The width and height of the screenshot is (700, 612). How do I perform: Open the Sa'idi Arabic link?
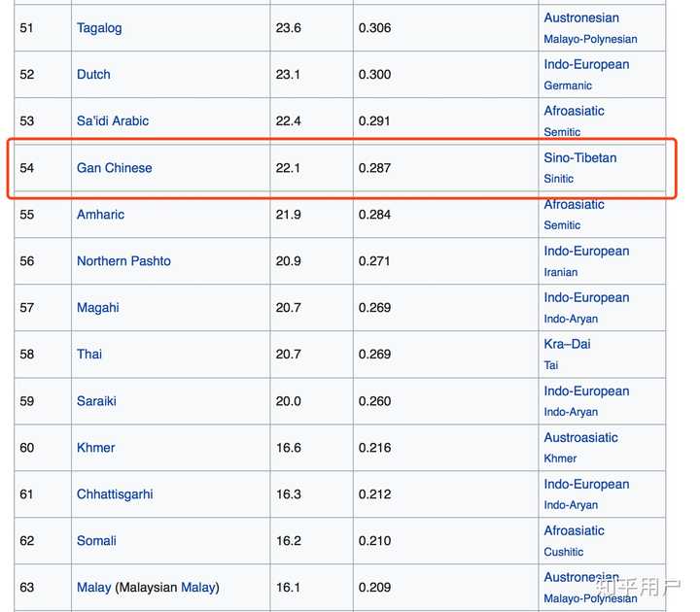(113, 120)
